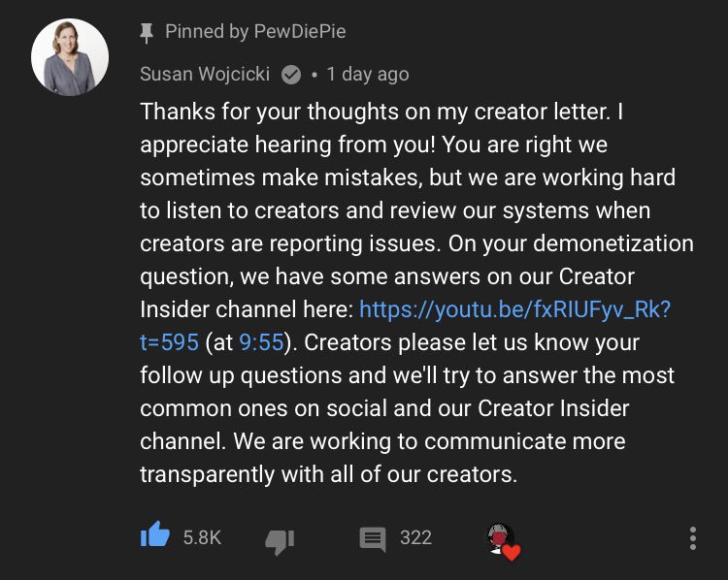Click the comment text starting with Thanks

(x=416, y=293)
